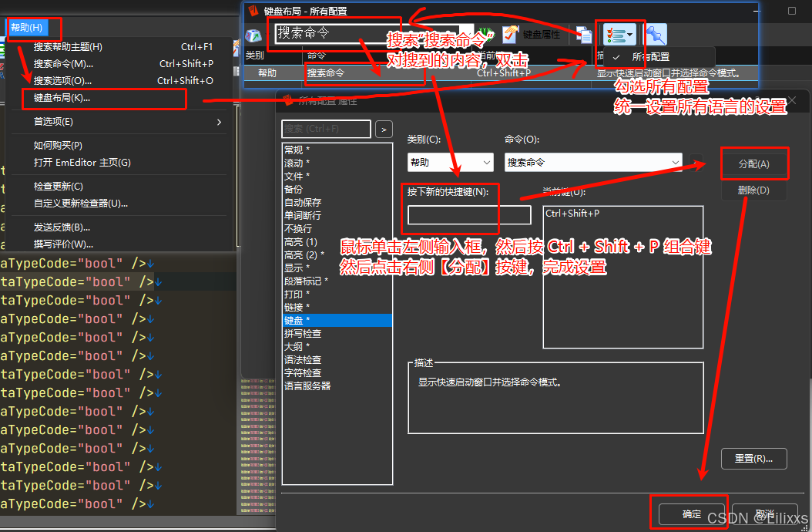
Task: Click the 搜索命令 search box in keyboard layout window
Action: tap(367, 34)
